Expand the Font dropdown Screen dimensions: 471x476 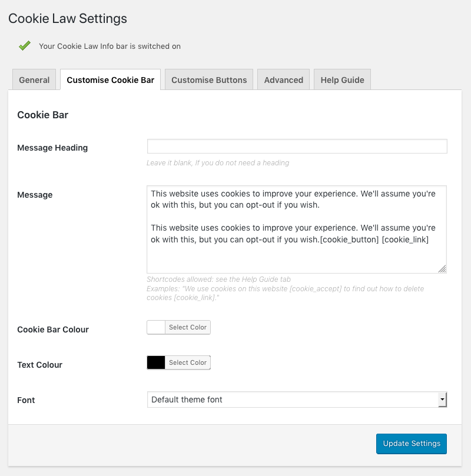pyautogui.click(x=297, y=400)
